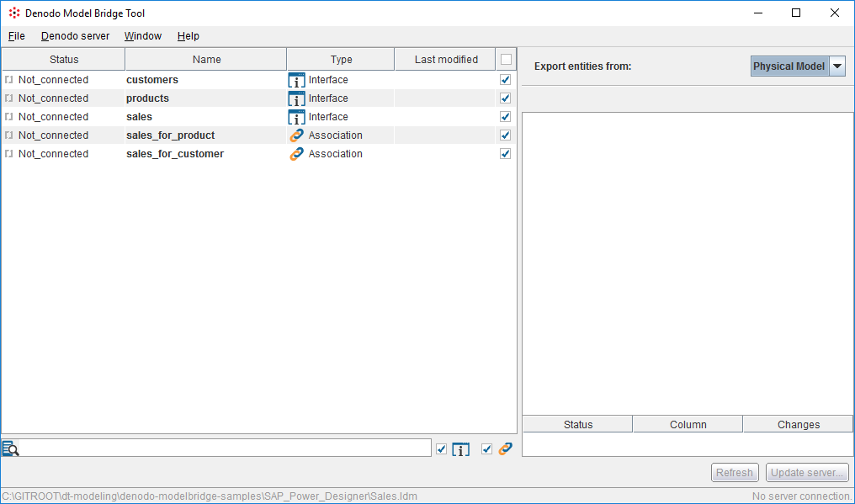
Task: Click the Refresh button
Action: pyautogui.click(x=735, y=472)
